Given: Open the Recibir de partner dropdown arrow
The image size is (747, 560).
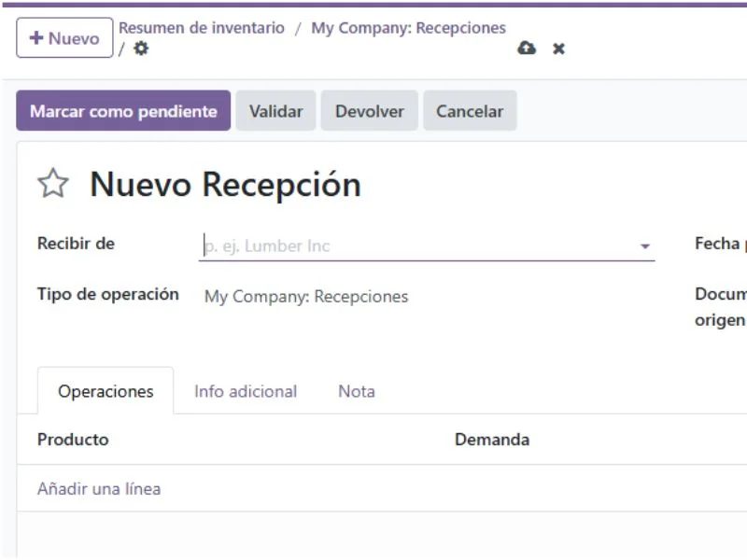Looking at the screenshot, I should 645,245.
